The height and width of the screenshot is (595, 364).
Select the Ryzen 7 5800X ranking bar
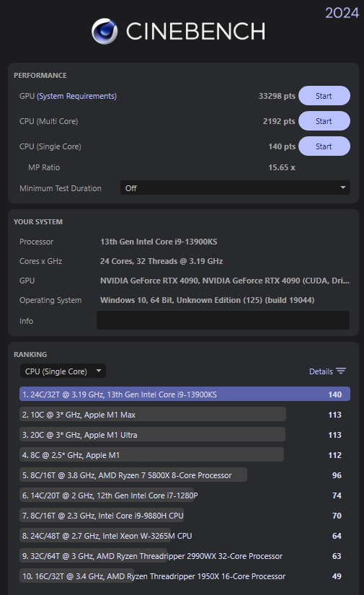pos(133,475)
